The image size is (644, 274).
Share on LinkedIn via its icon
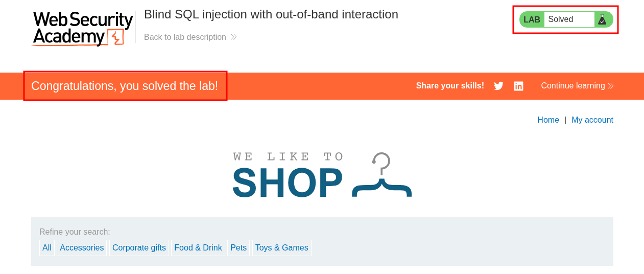pyautogui.click(x=518, y=86)
